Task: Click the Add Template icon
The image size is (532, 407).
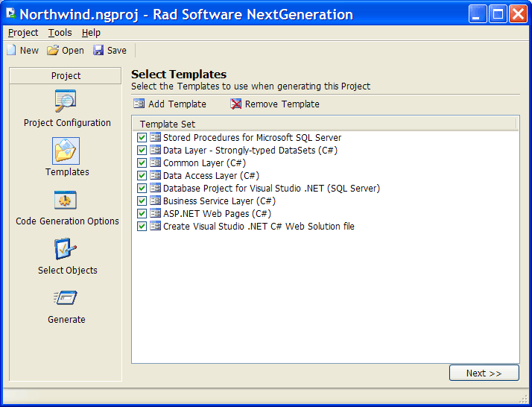Action: point(139,104)
